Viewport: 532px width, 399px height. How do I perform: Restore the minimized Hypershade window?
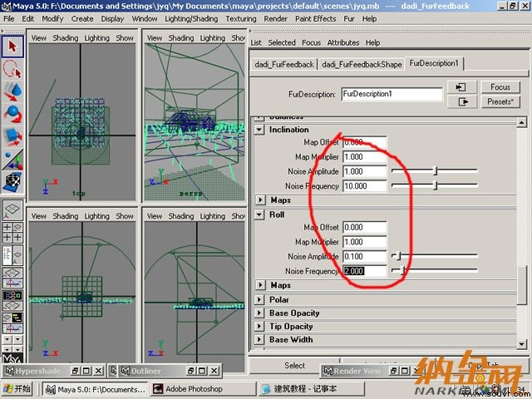coord(74,372)
